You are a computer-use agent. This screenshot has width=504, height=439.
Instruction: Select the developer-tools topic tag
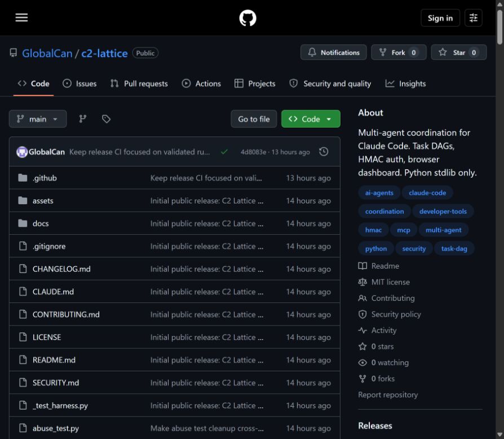tap(443, 211)
